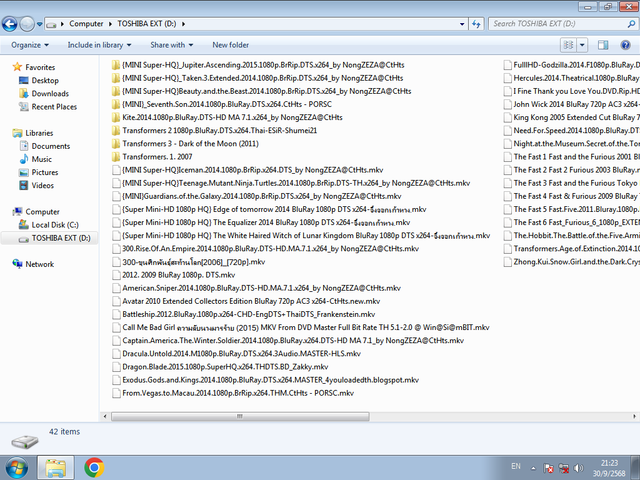Select Beauty.and.the.Beast.2014 folder icon
This screenshot has width=640, height=480.
tap(116, 91)
